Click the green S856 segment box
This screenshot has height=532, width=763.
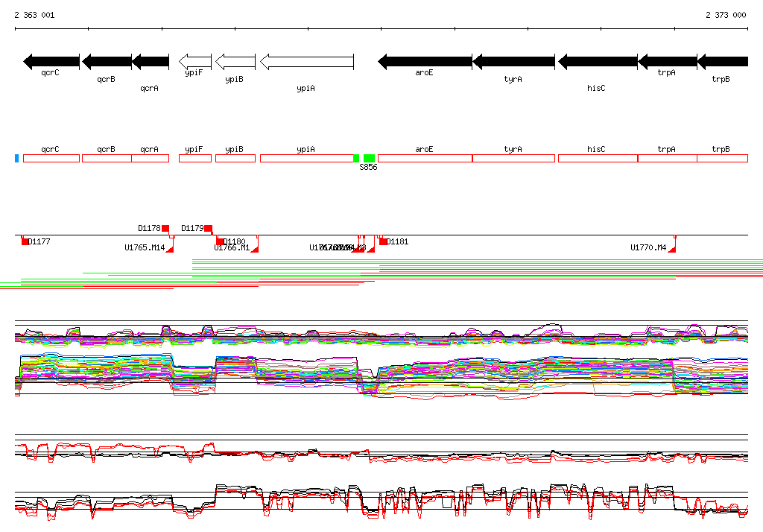(369, 158)
